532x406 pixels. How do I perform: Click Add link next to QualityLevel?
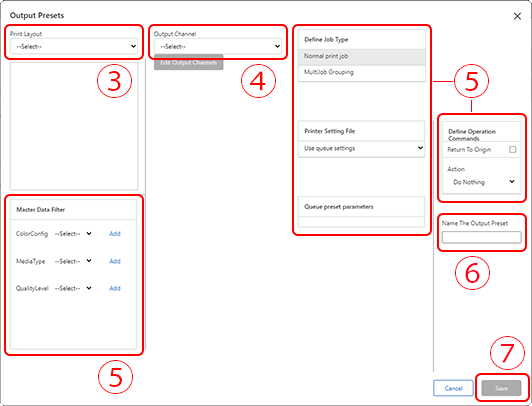coord(115,288)
